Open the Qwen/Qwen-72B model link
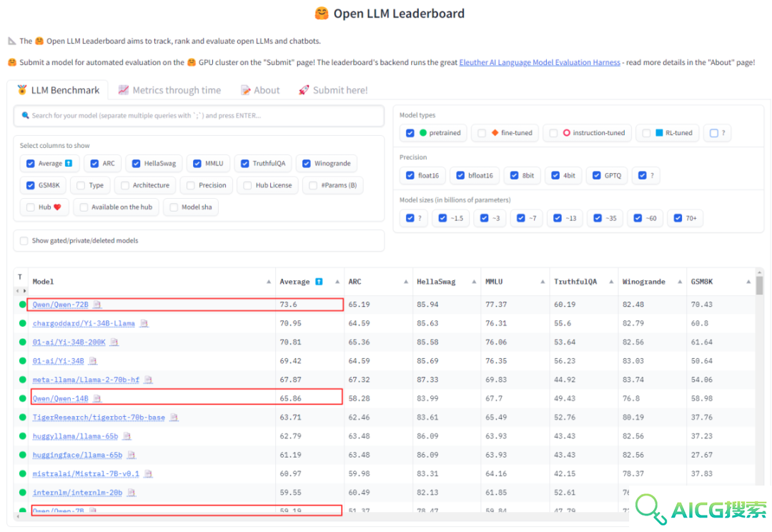The width and height of the screenshot is (772, 532). [x=61, y=305]
